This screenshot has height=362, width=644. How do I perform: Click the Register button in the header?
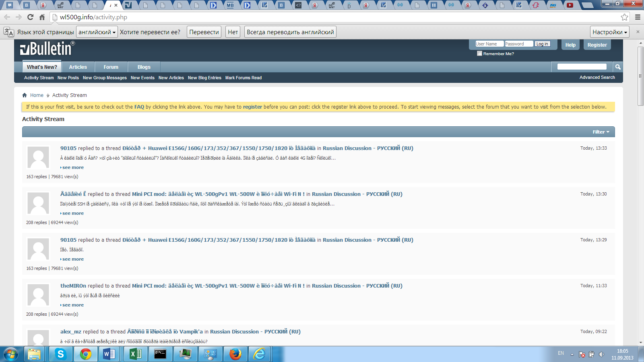coord(597,45)
